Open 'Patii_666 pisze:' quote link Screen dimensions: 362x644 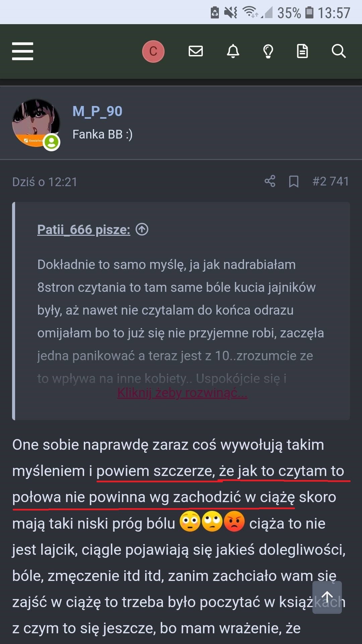[x=84, y=230]
